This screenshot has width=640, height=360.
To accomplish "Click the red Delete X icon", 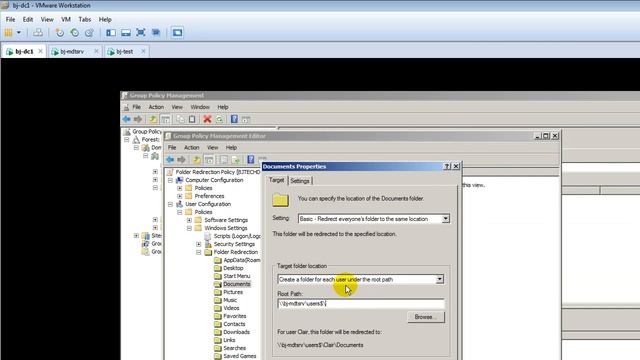I will tap(207, 119).
